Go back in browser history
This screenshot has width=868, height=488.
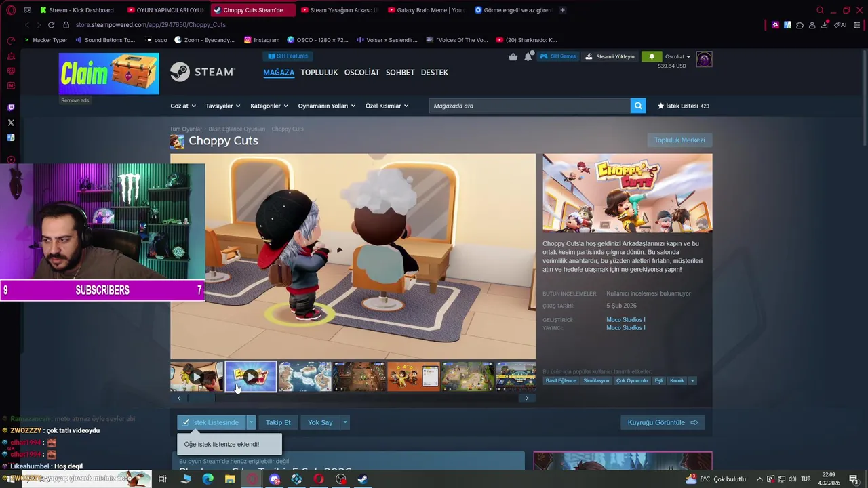pyautogui.click(x=26, y=25)
